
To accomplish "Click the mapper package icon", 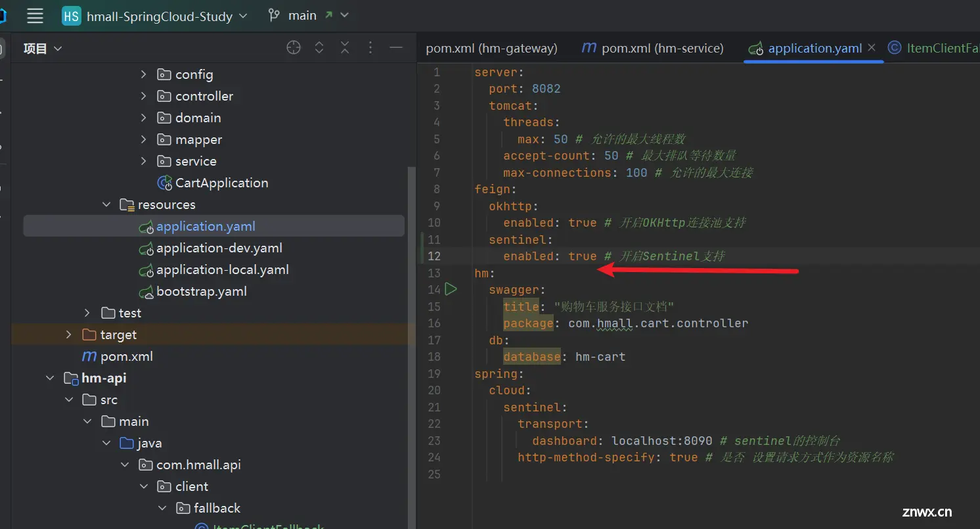I will [x=164, y=139].
